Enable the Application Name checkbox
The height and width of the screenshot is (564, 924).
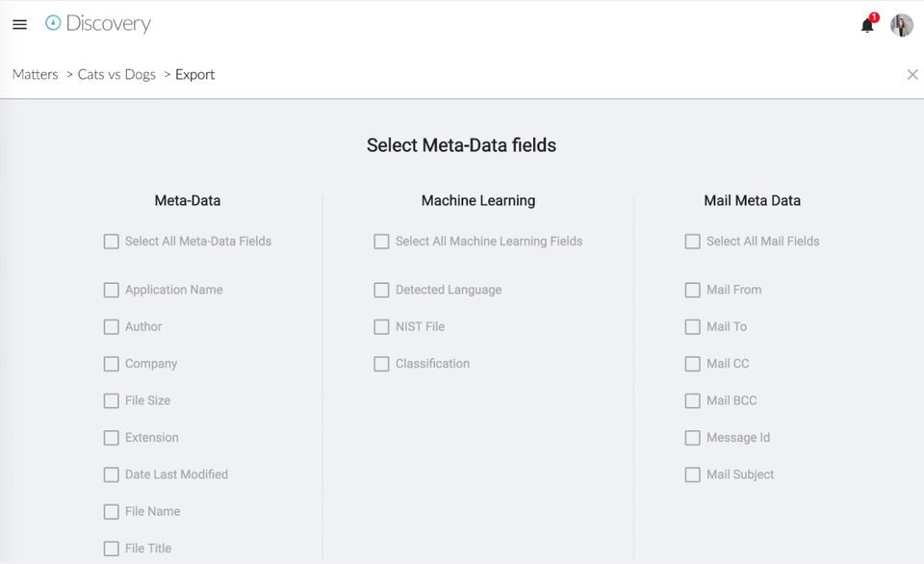(x=112, y=290)
